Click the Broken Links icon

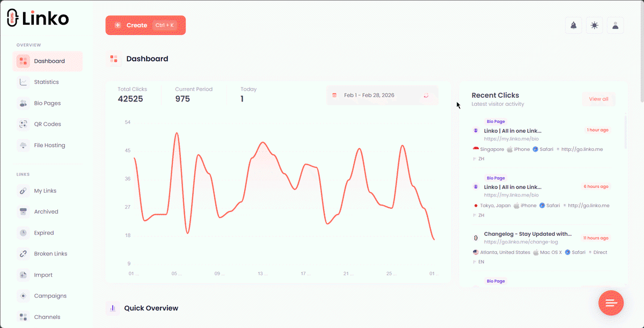pos(24,253)
